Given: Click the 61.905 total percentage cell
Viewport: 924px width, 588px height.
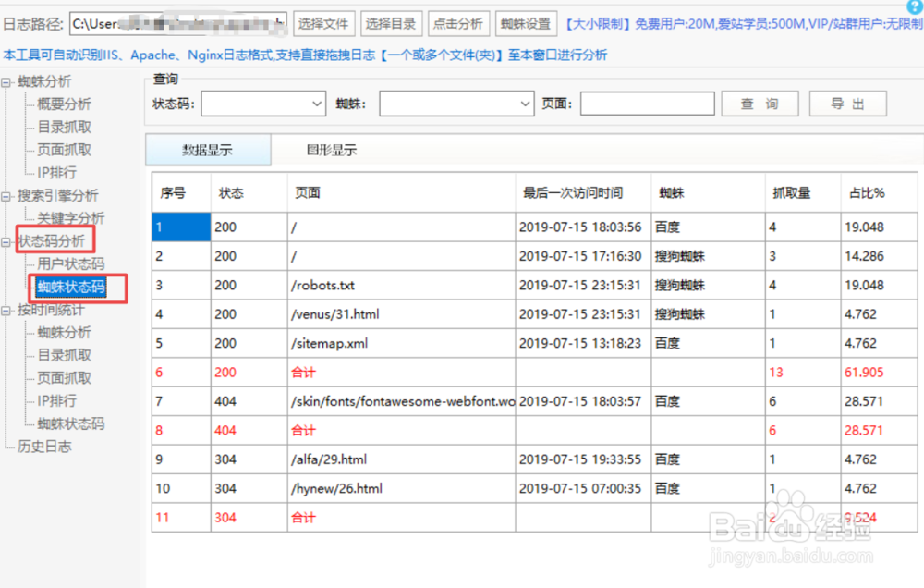Looking at the screenshot, I should [879, 373].
